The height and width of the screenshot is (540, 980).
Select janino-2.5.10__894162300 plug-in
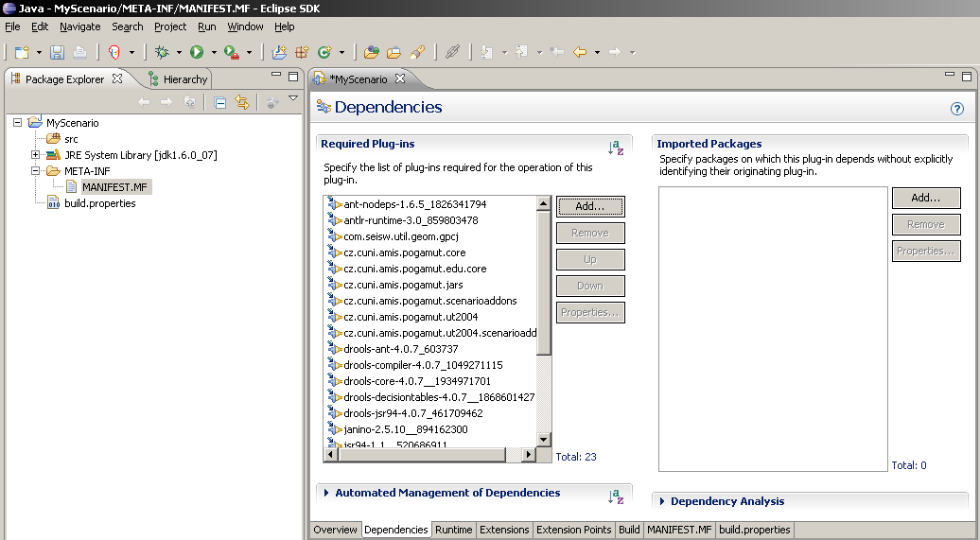tap(406, 428)
